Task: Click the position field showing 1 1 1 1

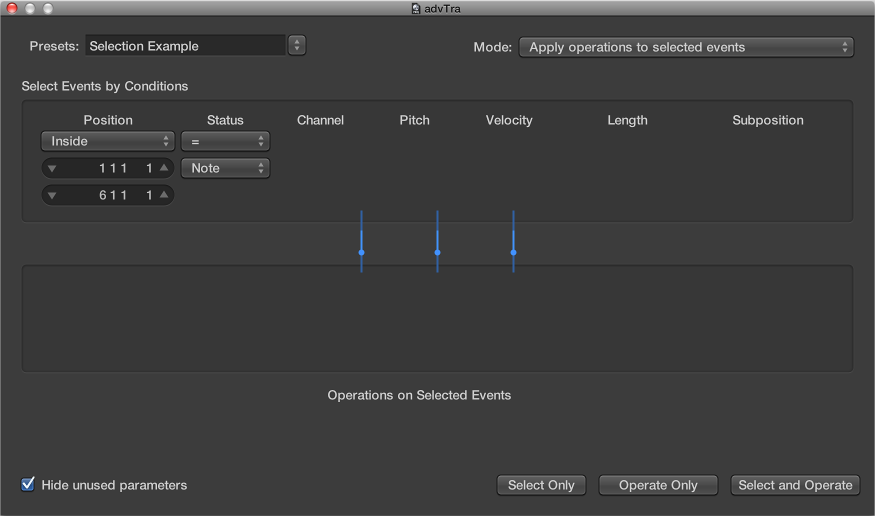Action: coord(108,168)
